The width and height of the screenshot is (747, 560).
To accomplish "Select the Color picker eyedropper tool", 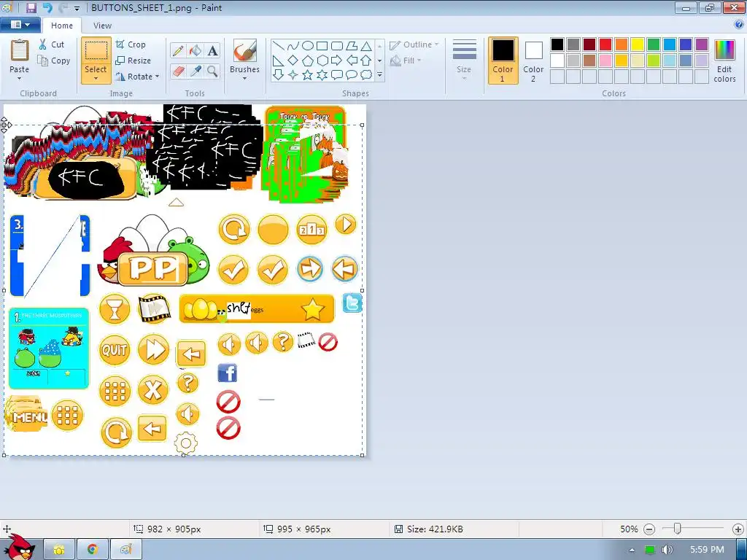I will (195, 71).
